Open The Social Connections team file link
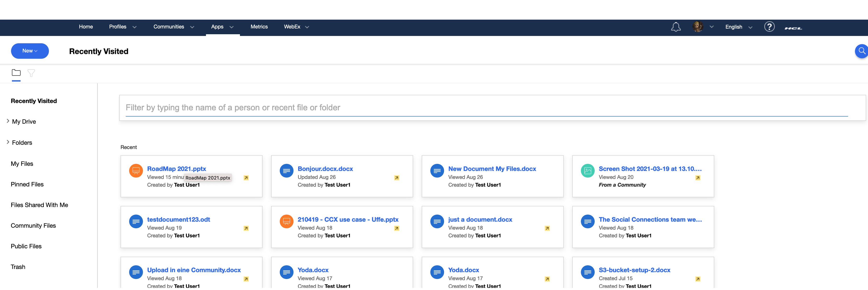Image resolution: width=868 pixels, height=290 pixels. click(x=650, y=220)
